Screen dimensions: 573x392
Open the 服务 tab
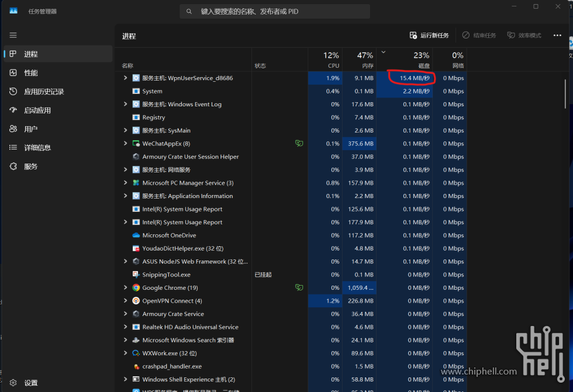pyautogui.click(x=58, y=166)
